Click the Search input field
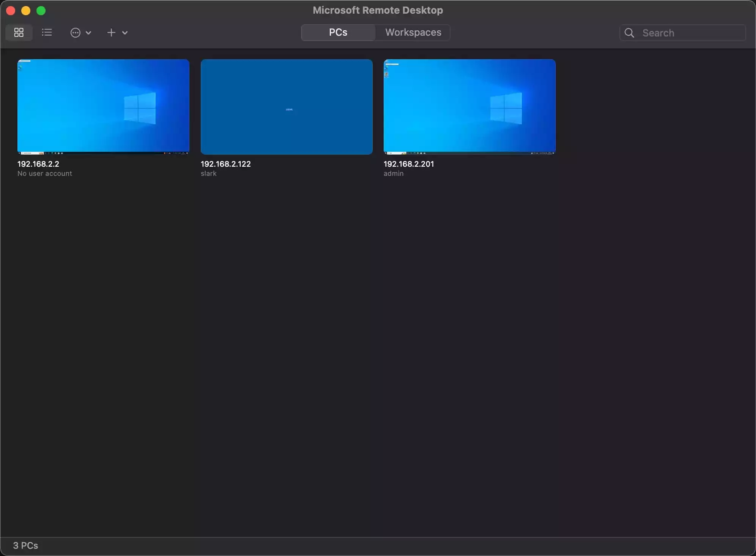Screen dimensions: 756x556 point(691,33)
